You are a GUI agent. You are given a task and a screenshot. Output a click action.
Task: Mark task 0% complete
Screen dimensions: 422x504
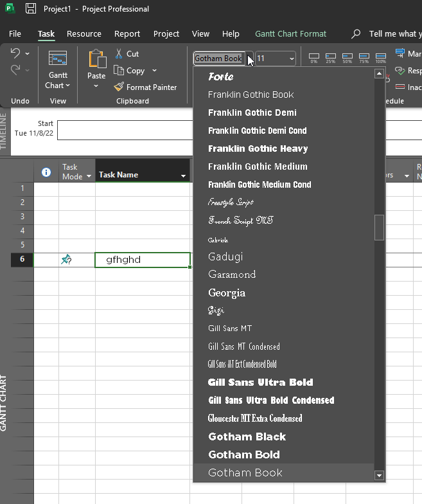coord(313,59)
